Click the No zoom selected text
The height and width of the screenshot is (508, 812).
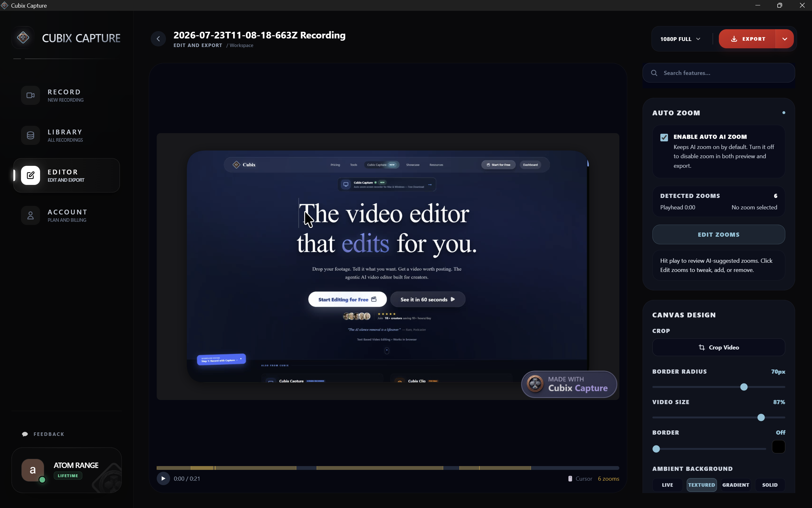754,207
